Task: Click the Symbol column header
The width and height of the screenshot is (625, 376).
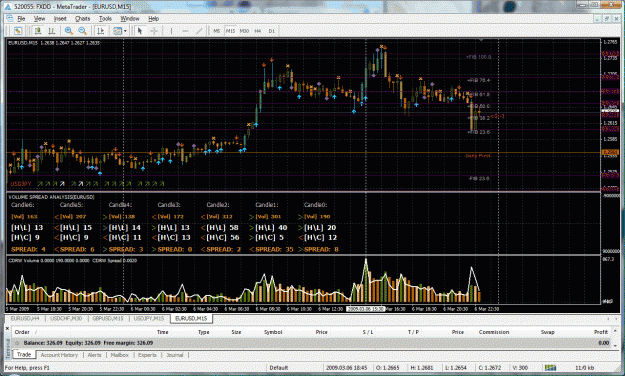Action: (x=273, y=332)
